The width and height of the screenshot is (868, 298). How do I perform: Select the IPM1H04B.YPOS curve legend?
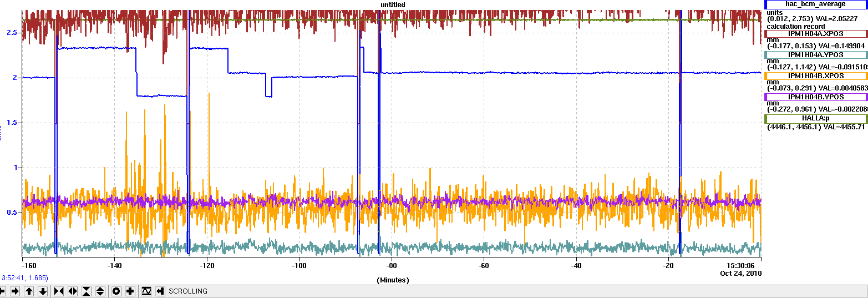coord(815,97)
